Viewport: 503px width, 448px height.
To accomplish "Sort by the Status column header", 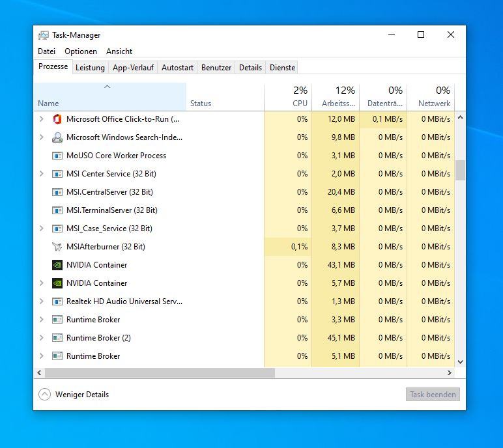I will pos(225,97).
